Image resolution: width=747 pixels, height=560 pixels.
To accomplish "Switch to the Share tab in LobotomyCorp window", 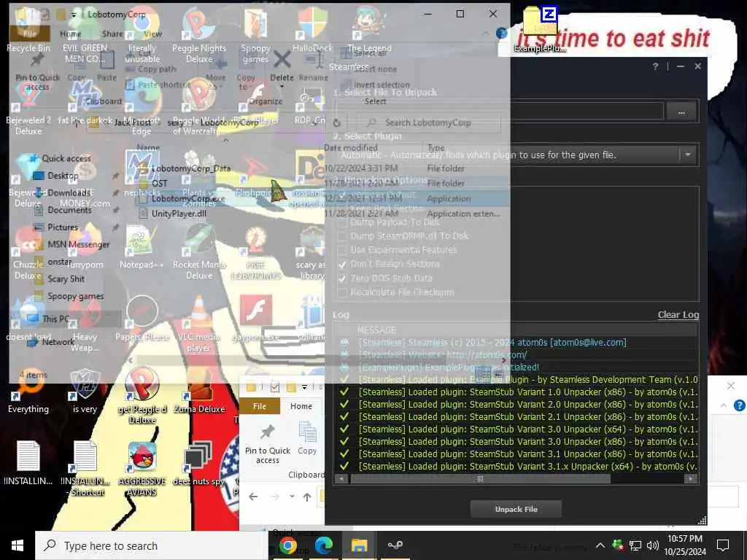I will pos(112,34).
